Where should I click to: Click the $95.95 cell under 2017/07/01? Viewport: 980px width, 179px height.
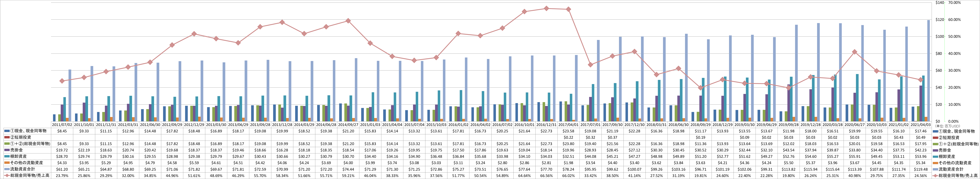(590, 169)
